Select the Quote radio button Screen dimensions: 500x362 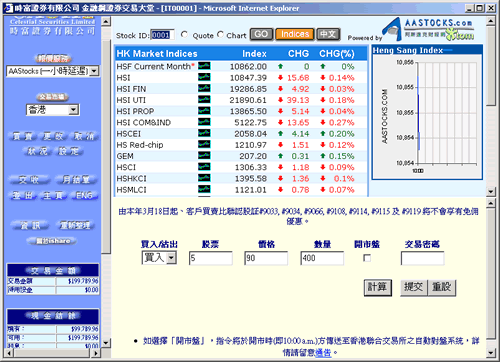point(184,34)
